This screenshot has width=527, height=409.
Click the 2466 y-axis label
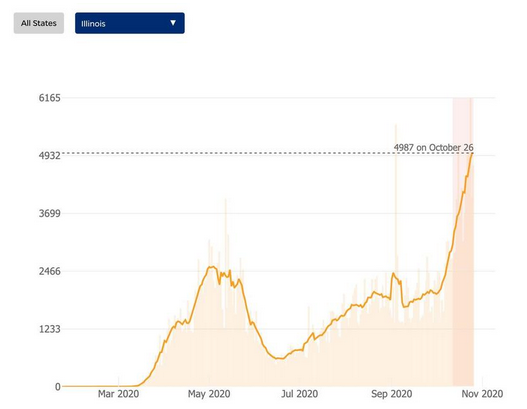point(49,271)
